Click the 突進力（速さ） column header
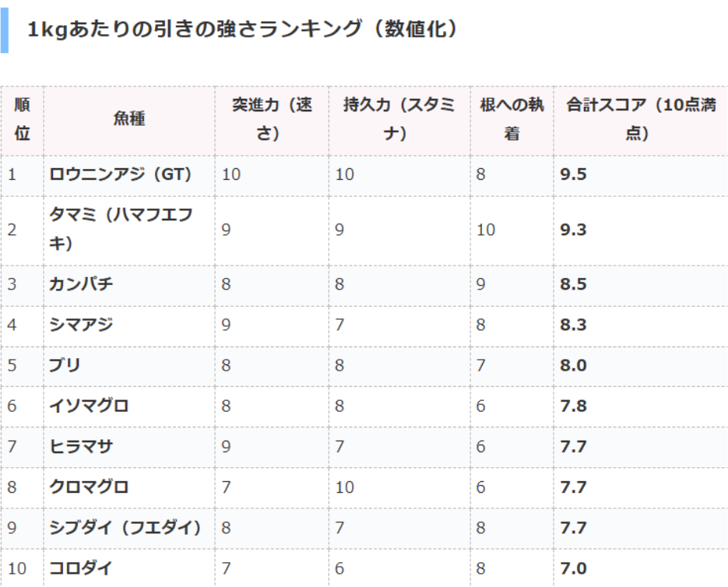Image resolution: width=728 pixels, height=587 pixels. (272, 119)
